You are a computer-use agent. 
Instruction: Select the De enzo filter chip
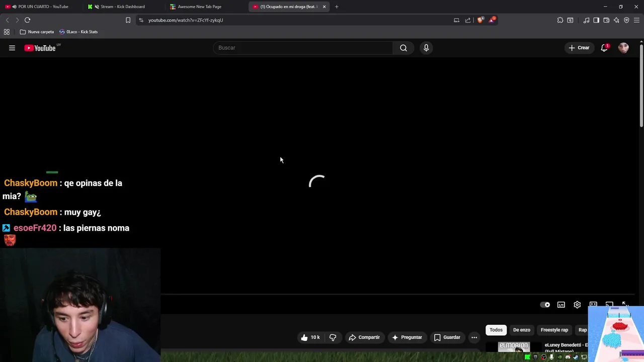[522, 330]
